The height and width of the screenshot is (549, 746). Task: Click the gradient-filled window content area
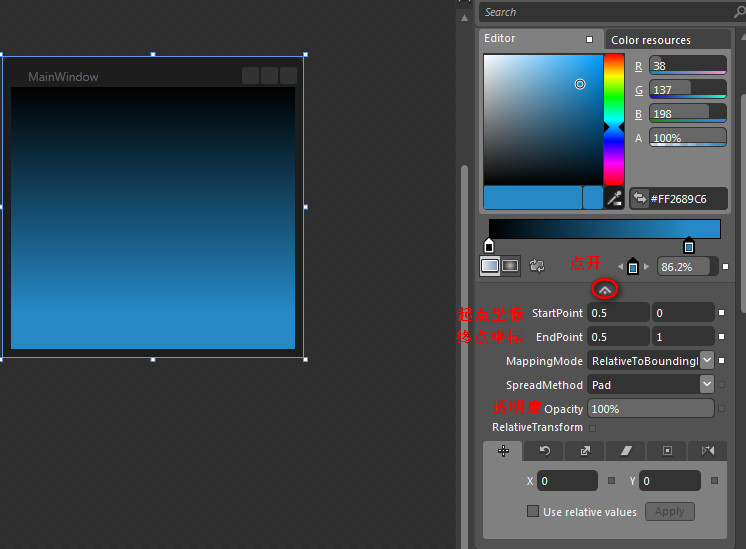click(153, 218)
